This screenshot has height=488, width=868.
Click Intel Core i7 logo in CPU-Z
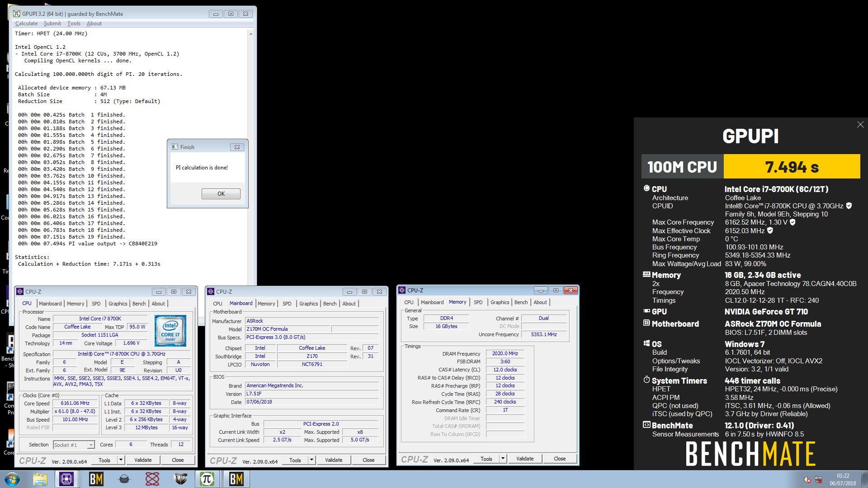point(170,331)
